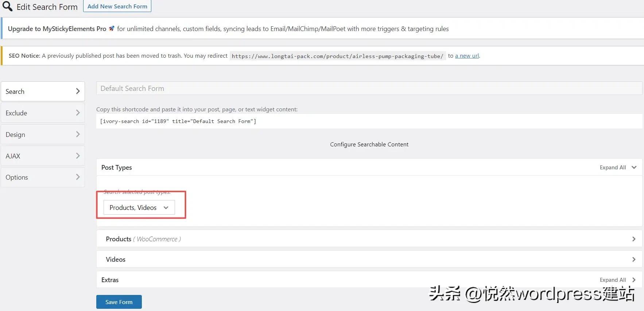644x311 pixels.
Task: Expand the Products WooCommerce section
Action: [x=369, y=239]
